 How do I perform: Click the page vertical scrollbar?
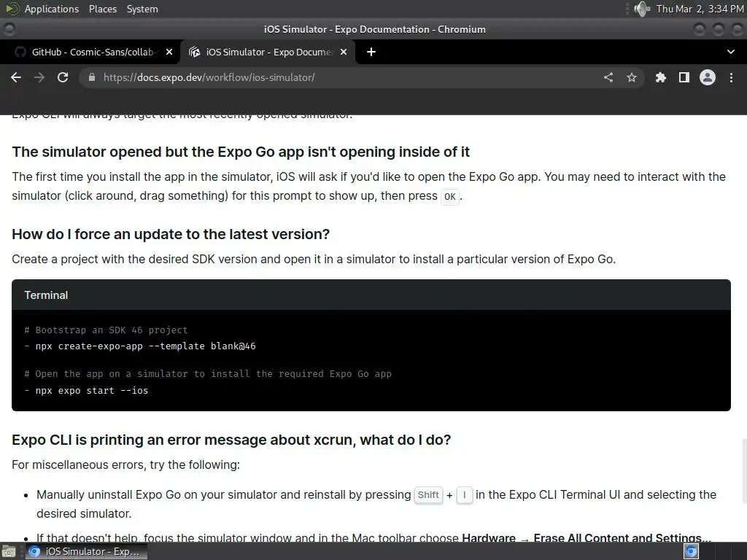pos(744,472)
